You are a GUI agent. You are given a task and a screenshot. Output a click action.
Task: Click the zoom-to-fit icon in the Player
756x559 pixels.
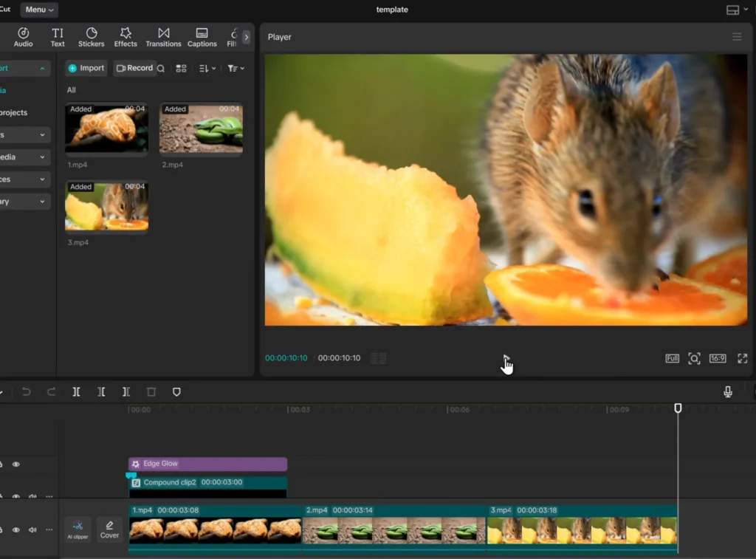[x=694, y=358]
